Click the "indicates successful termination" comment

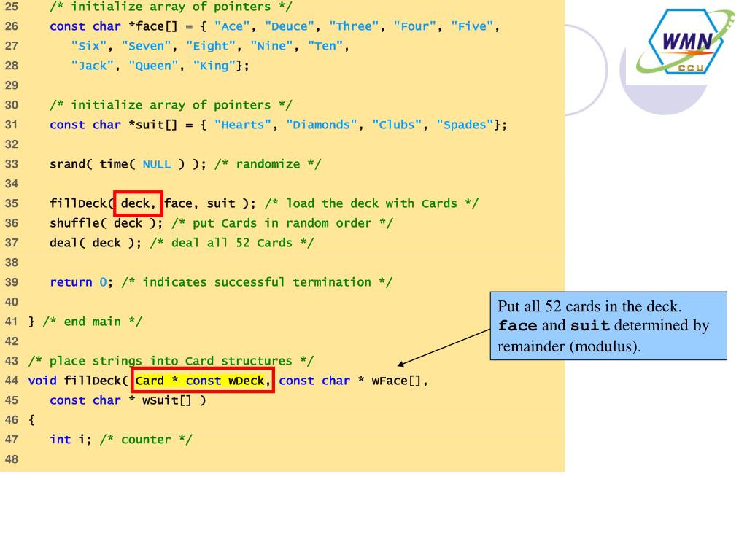tap(257, 282)
